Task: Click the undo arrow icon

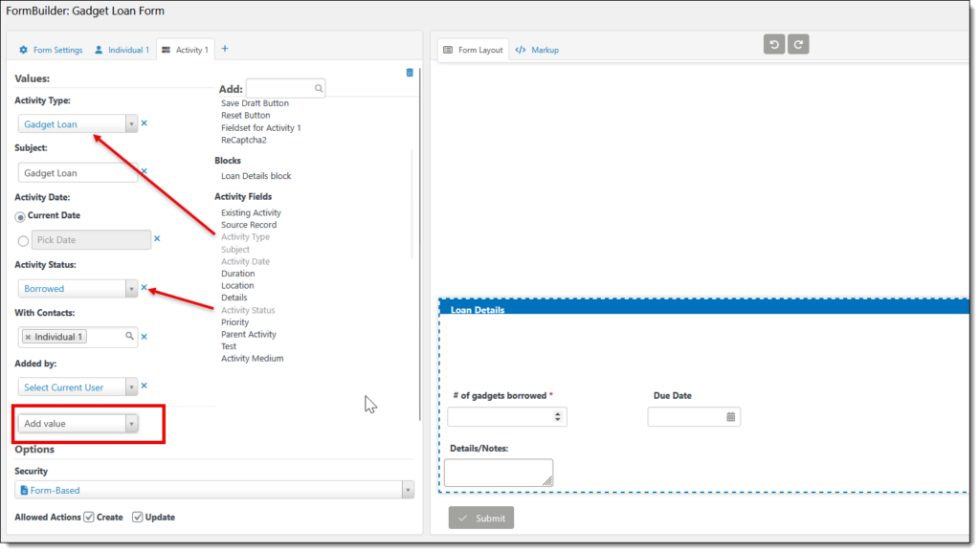Action: point(773,44)
